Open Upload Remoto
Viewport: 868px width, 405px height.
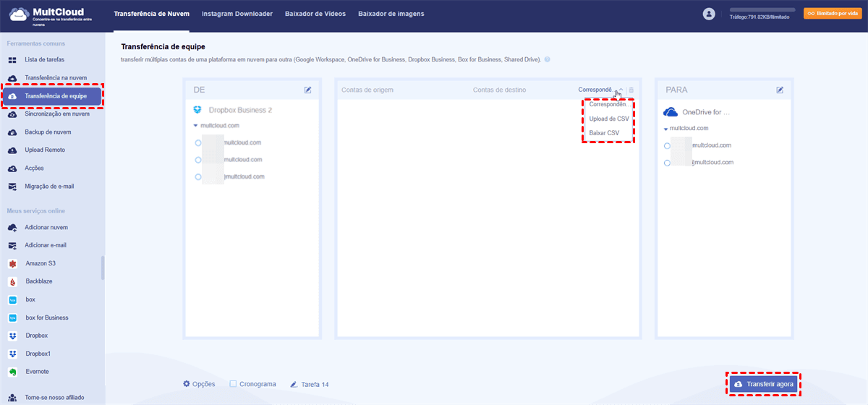coord(45,150)
